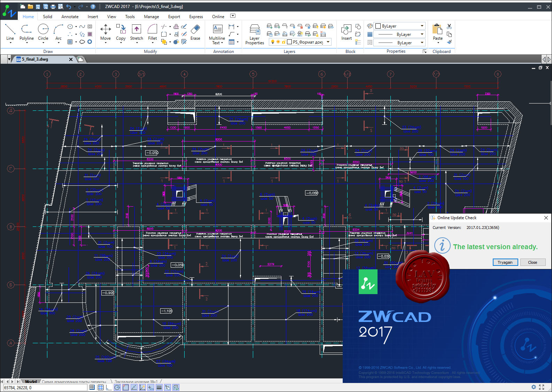Toggle Snap mode in status bar
552x392 pixels.
click(92, 387)
